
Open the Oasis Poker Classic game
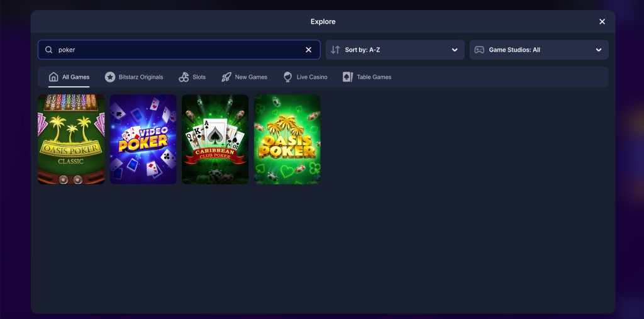(71, 139)
